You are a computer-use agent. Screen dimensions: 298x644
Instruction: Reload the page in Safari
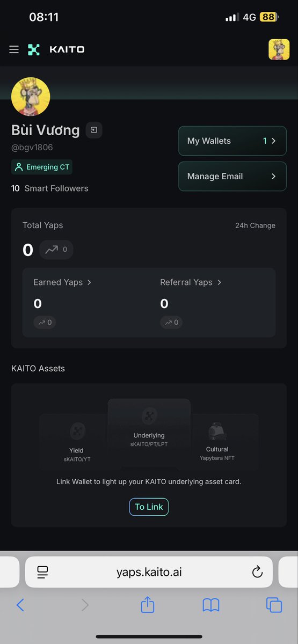(x=257, y=572)
